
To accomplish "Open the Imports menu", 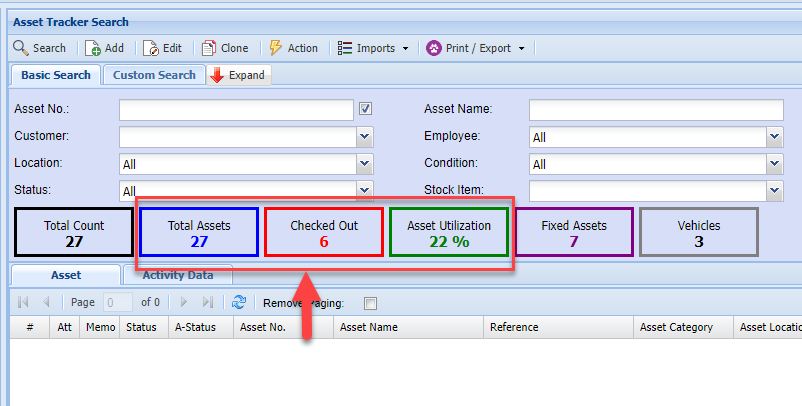I will (372, 48).
